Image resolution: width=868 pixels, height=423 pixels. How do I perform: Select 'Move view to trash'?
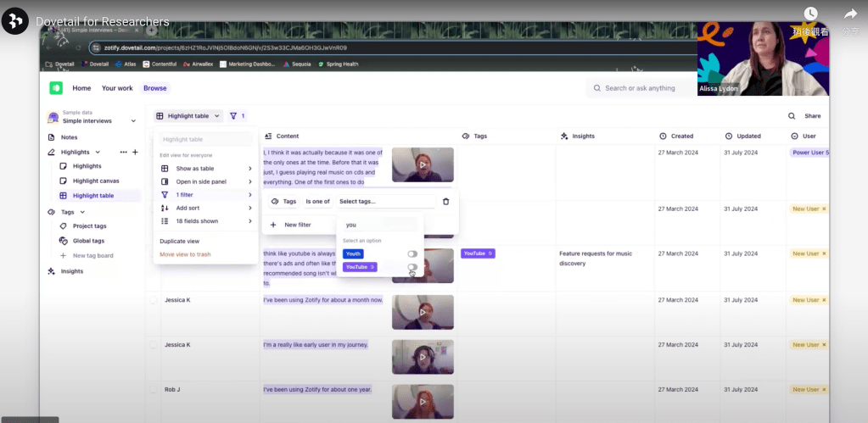coord(185,254)
